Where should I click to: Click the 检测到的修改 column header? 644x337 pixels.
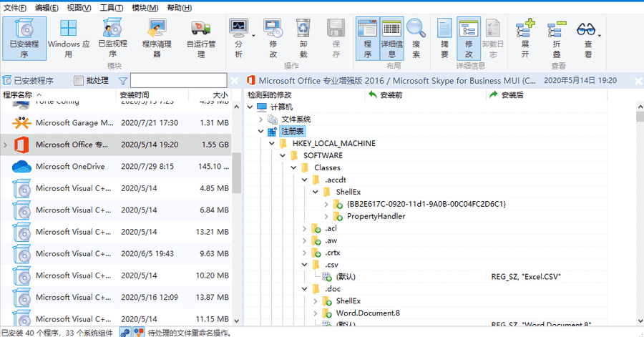point(305,95)
